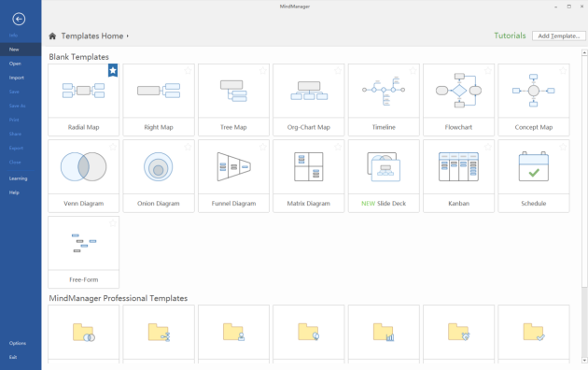This screenshot has height=370, width=588.
Task: Select the Funnel Diagram template icon
Action: [233, 166]
